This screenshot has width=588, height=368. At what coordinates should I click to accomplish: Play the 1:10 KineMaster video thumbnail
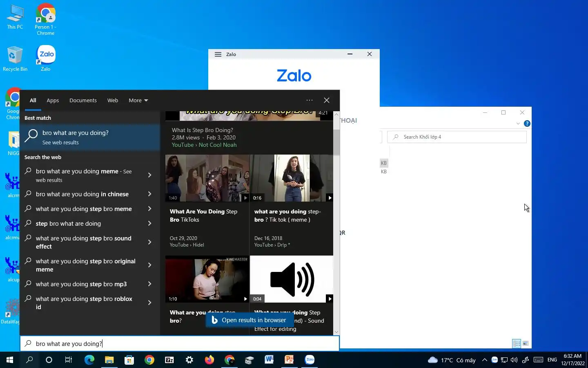(207, 279)
